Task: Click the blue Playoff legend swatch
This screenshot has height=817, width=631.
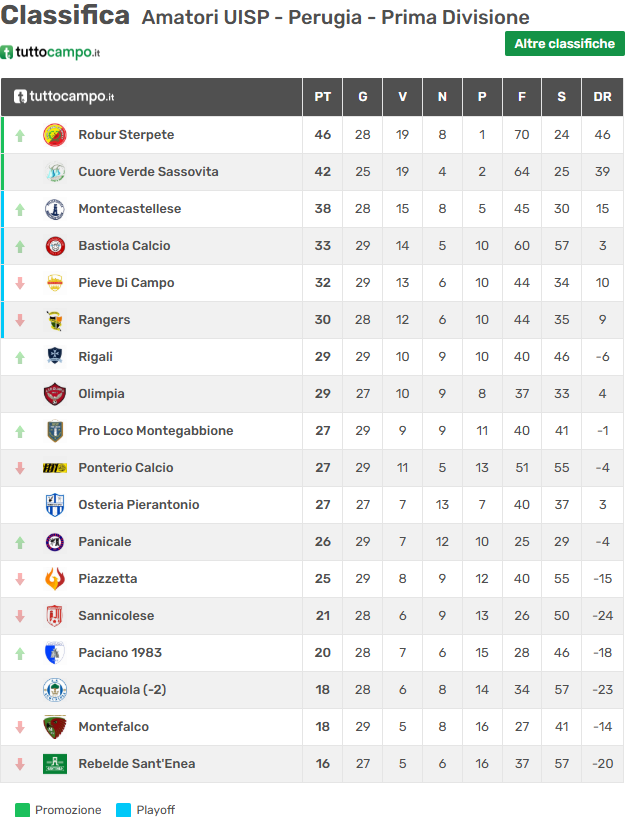Action: click(123, 810)
